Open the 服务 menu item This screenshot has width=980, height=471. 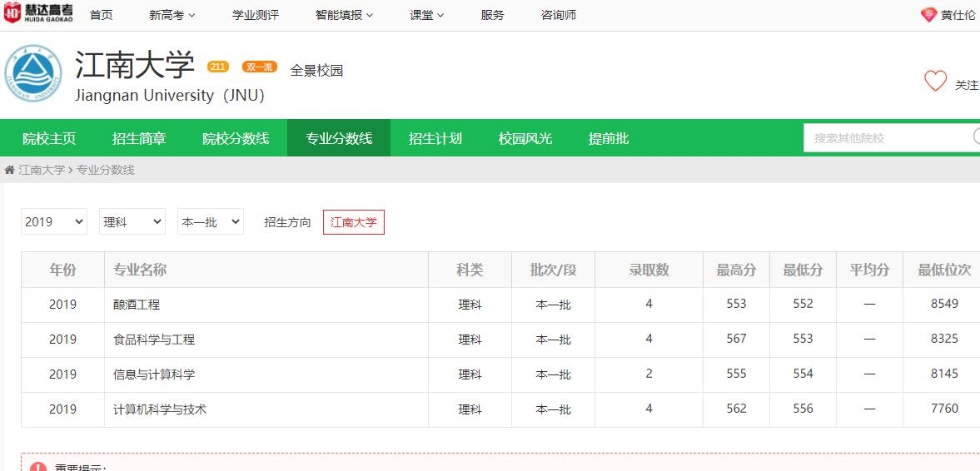pyautogui.click(x=493, y=15)
